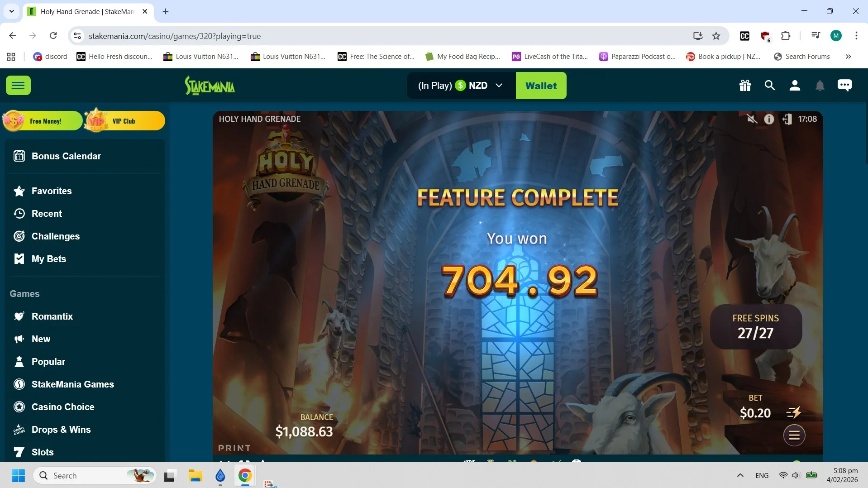Go back in browser history
868x488 pixels.
13,36
